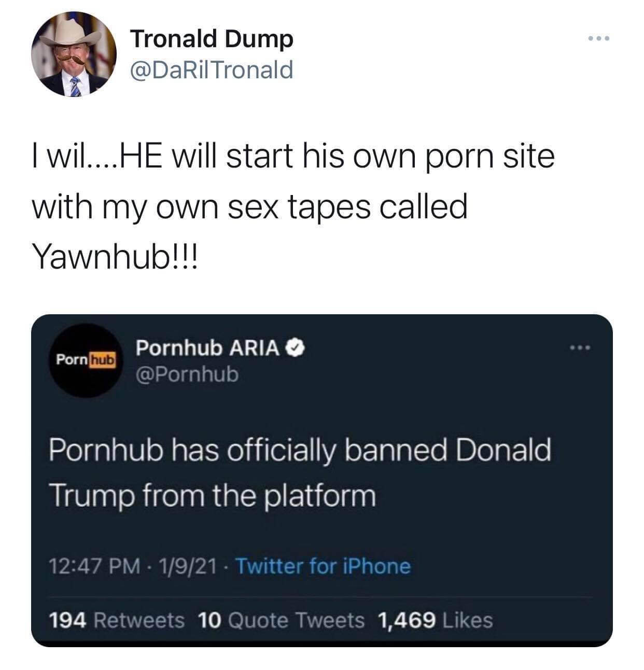This screenshot has height=670, width=644.
Task: Open the embedded quoted tweet card
Action: pos(322,481)
